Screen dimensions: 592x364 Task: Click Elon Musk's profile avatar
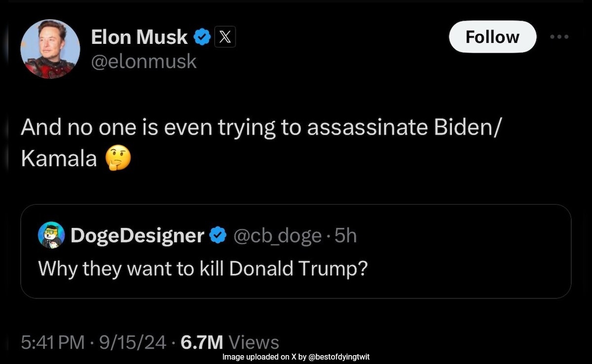coord(50,49)
